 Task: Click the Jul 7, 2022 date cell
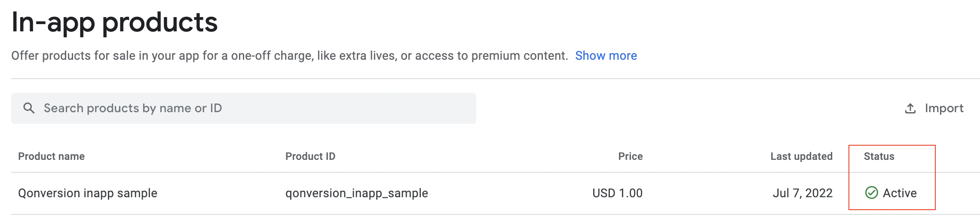pos(802,193)
